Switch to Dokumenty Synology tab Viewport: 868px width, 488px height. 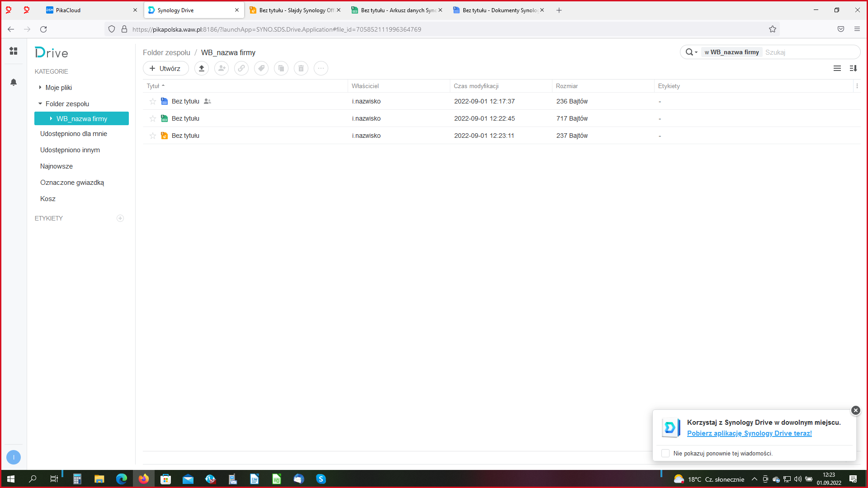(499, 10)
